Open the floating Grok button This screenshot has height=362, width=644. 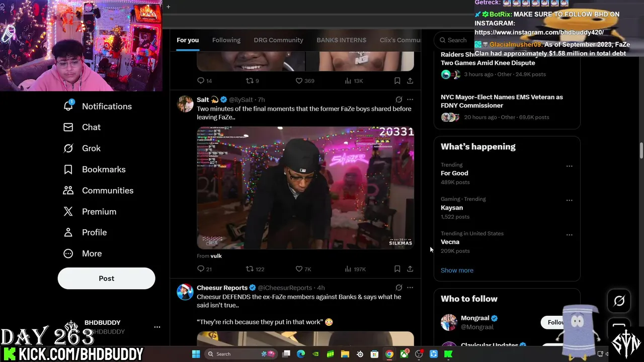[x=619, y=301]
